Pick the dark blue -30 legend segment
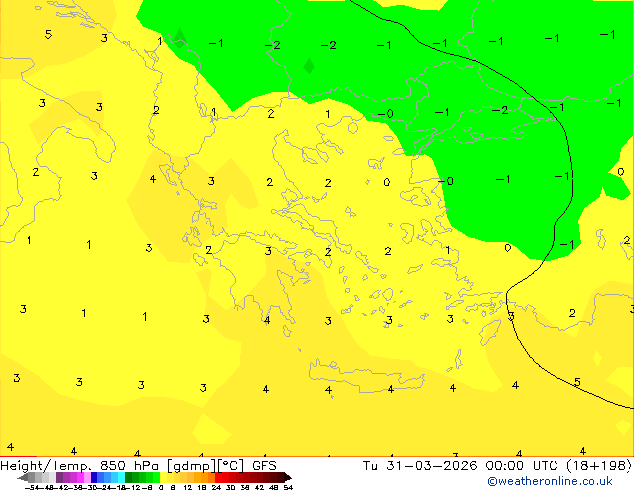 (94, 478)
